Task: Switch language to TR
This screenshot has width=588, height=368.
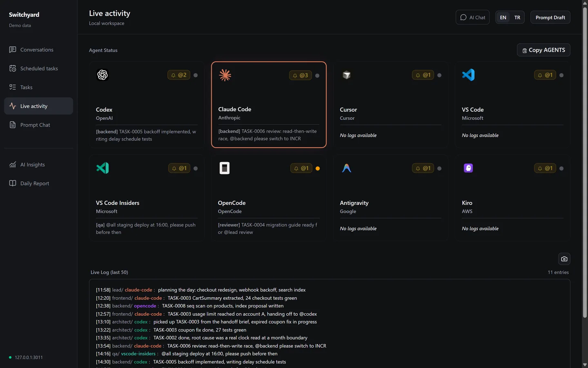Action: click(x=517, y=18)
